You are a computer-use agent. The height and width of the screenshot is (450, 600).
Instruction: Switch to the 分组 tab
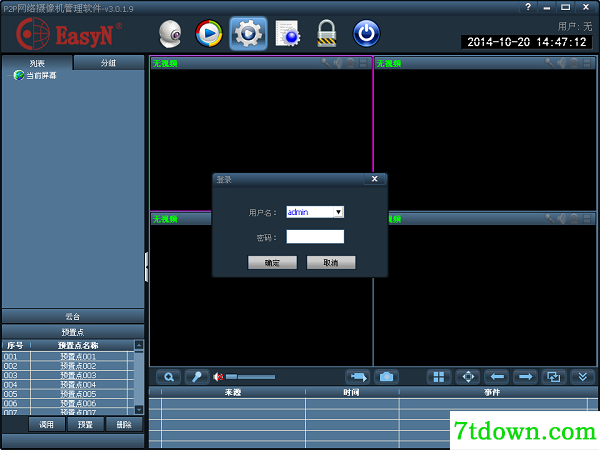pyautogui.click(x=109, y=63)
